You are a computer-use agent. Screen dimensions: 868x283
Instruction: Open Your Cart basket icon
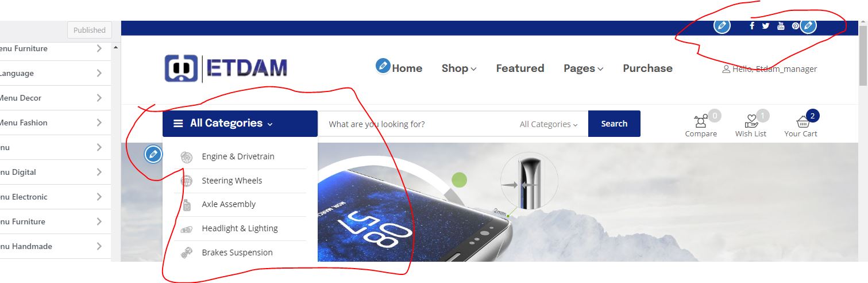(x=803, y=121)
